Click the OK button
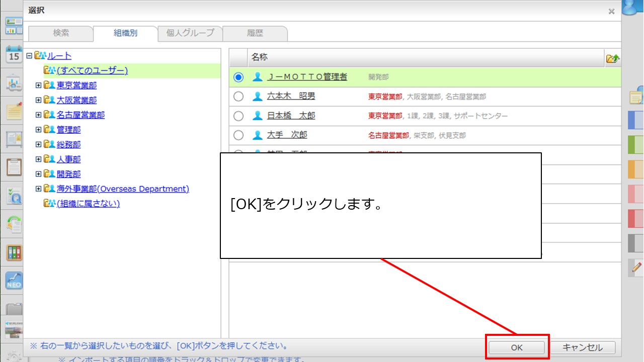644x362 pixels. pos(517,347)
